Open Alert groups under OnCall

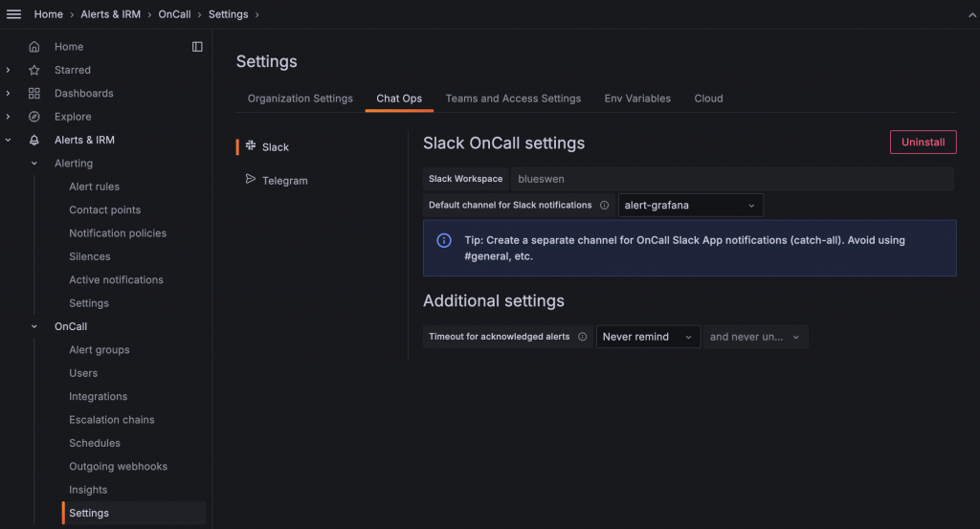point(100,350)
